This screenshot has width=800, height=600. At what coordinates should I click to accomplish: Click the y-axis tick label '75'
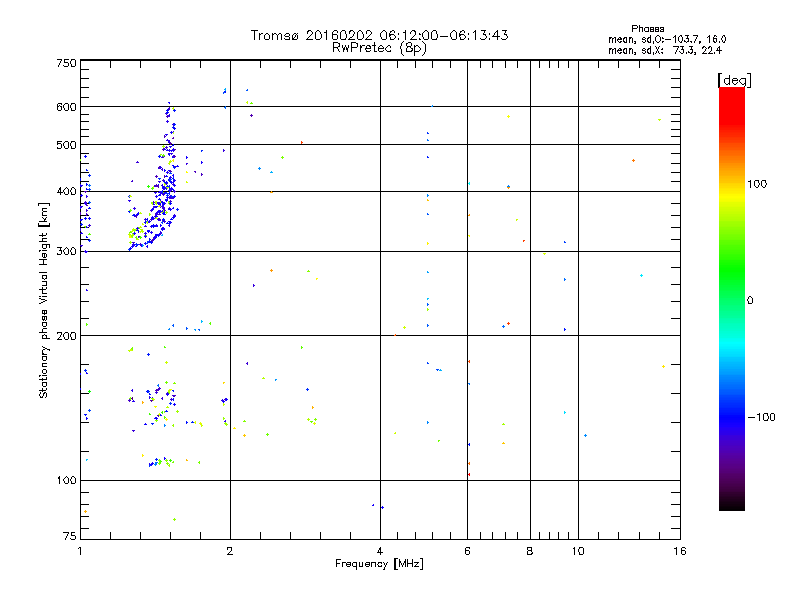point(70,536)
